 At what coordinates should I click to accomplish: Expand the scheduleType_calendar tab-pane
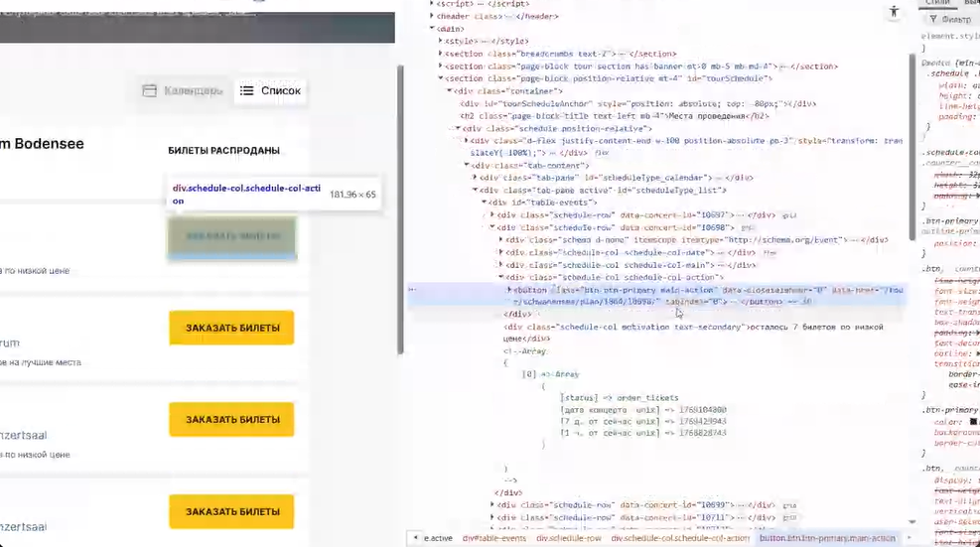pos(475,178)
